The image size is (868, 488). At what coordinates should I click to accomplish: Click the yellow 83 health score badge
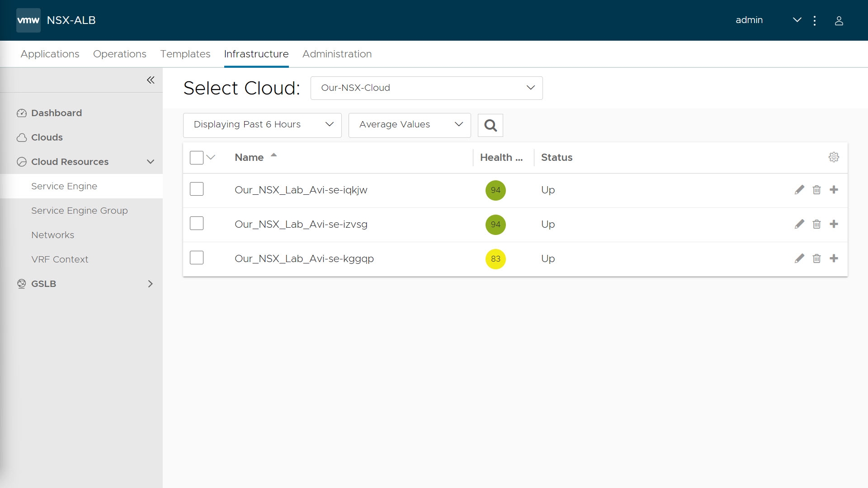coord(495,259)
